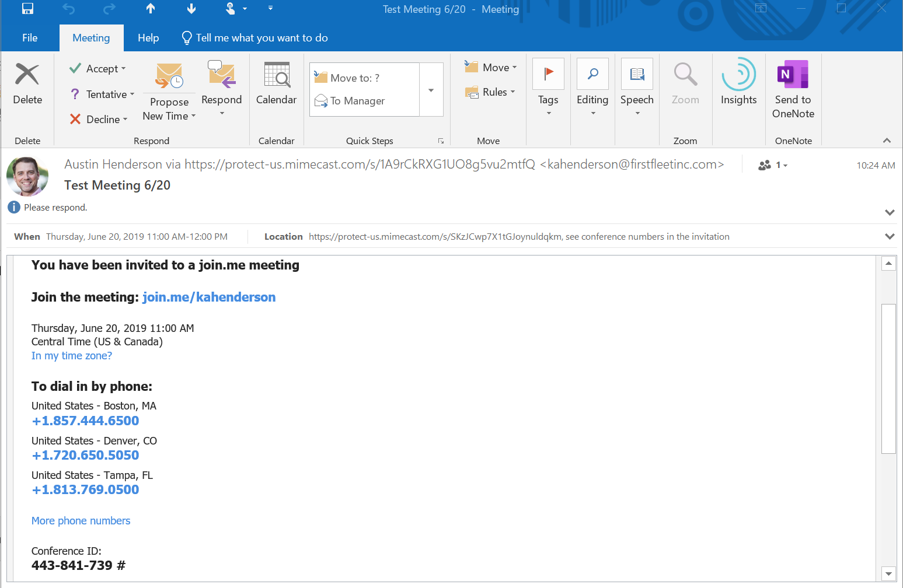Open the Quick Steps dialog launcher
The height and width of the screenshot is (588, 903).
[441, 141]
